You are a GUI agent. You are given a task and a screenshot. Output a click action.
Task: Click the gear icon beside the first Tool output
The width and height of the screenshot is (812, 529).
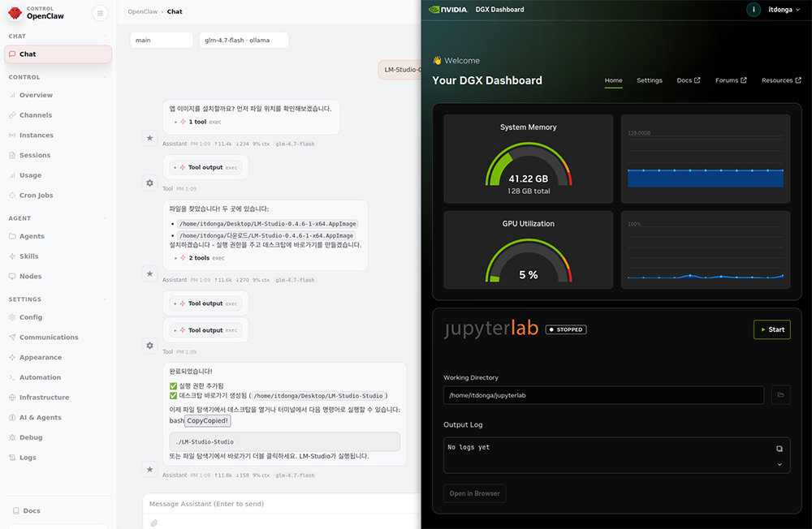pos(149,183)
